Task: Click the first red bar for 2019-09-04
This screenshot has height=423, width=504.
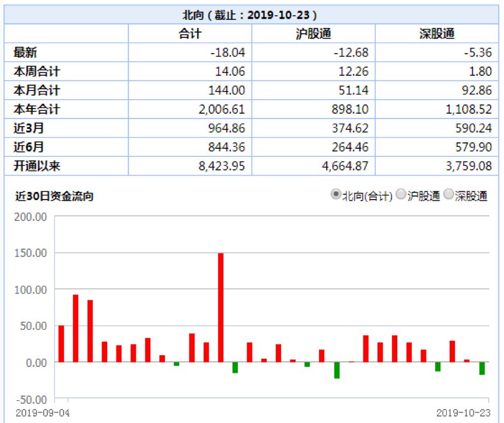Action: [61, 344]
